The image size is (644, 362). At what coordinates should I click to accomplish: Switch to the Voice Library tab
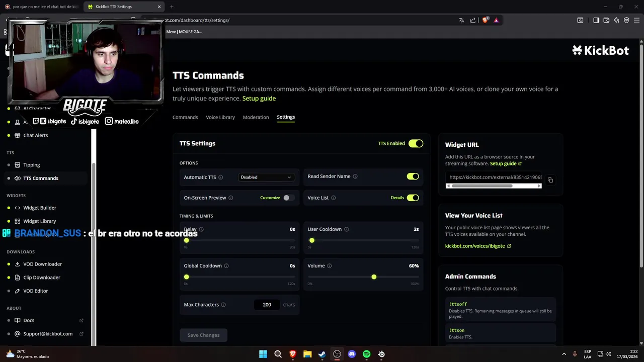[x=220, y=117]
